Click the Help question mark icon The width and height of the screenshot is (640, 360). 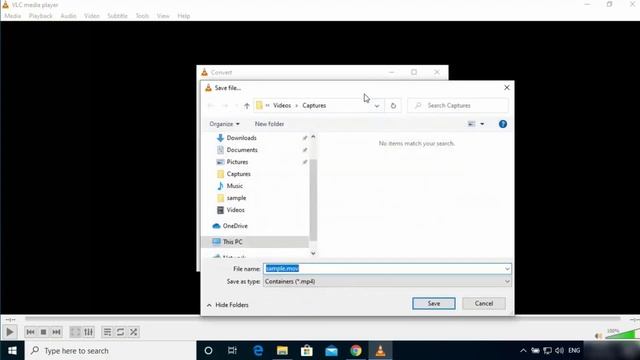pos(503,124)
